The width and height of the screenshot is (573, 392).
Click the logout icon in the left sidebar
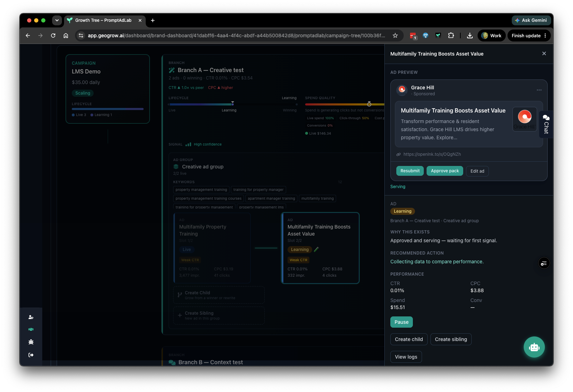(x=31, y=355)
